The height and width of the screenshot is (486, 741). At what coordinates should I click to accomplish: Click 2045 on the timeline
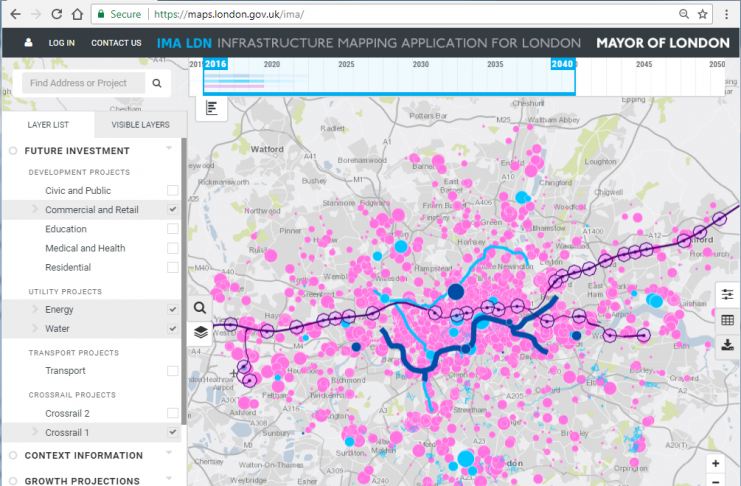tap(644, 64)
